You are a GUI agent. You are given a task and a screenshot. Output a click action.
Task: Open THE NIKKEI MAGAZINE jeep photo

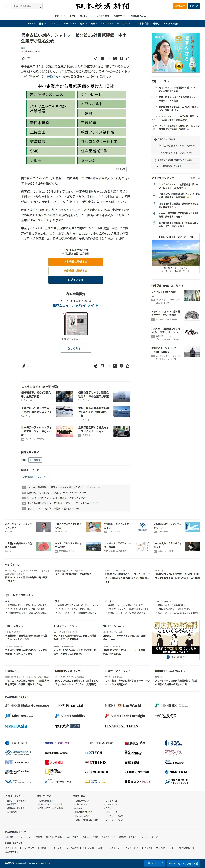(175, 253)
